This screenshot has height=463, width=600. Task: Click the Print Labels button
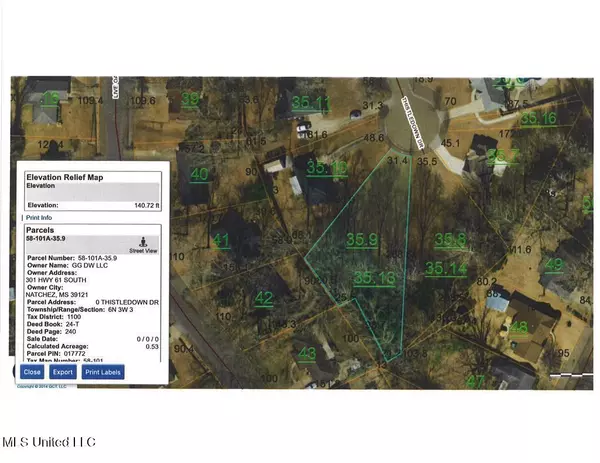[x=103, y=371]
